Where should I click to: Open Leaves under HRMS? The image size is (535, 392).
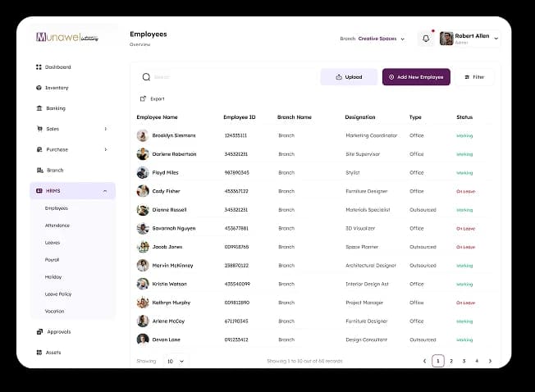[x=53, y=243]
